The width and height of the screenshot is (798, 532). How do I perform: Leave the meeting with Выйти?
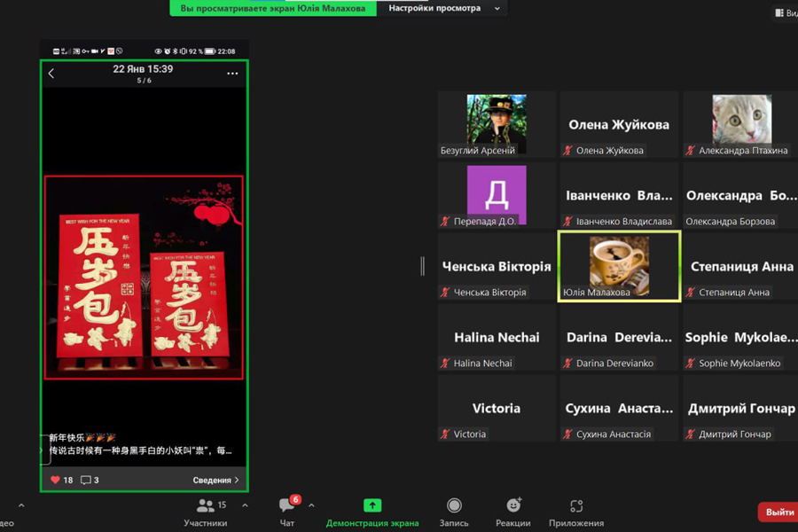click(x=778, y=512)
